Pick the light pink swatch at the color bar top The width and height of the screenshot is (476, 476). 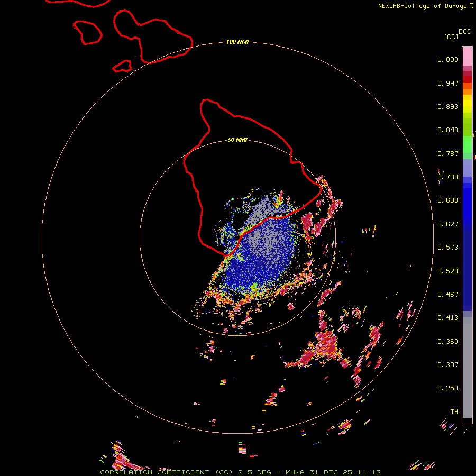coord(467,56)
